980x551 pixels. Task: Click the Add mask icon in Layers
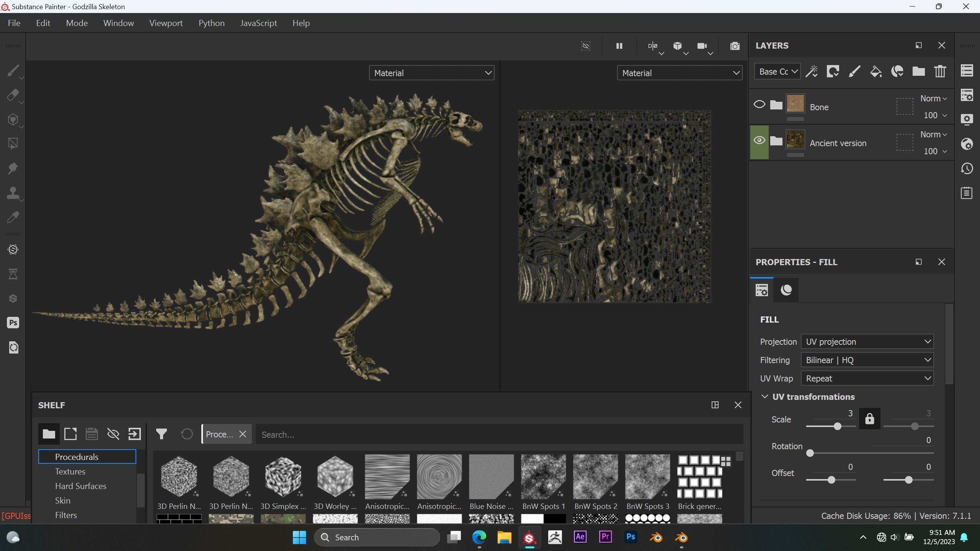tap(833, 72)
